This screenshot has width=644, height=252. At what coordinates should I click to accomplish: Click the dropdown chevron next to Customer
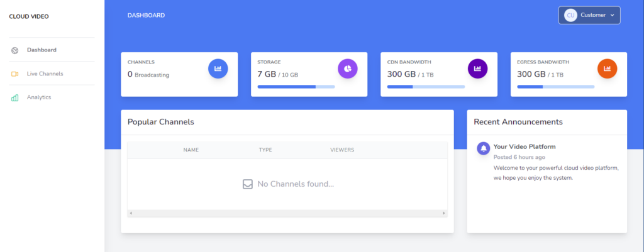[613, 15]
